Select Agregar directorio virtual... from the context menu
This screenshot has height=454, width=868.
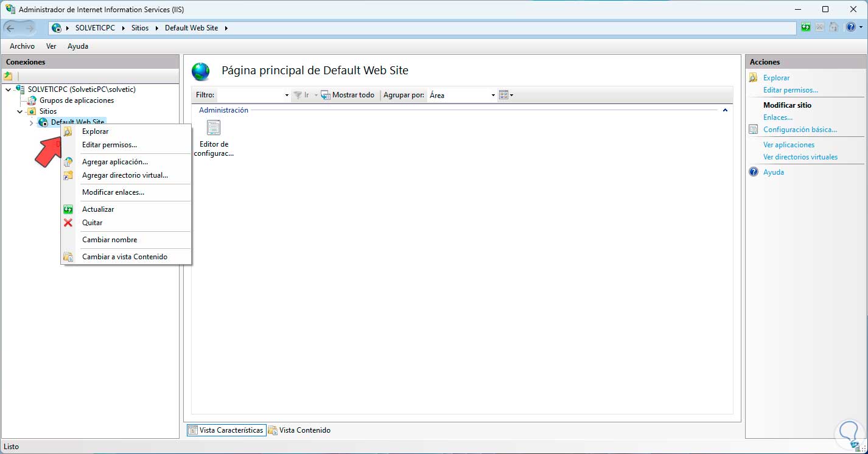[127, 175]
